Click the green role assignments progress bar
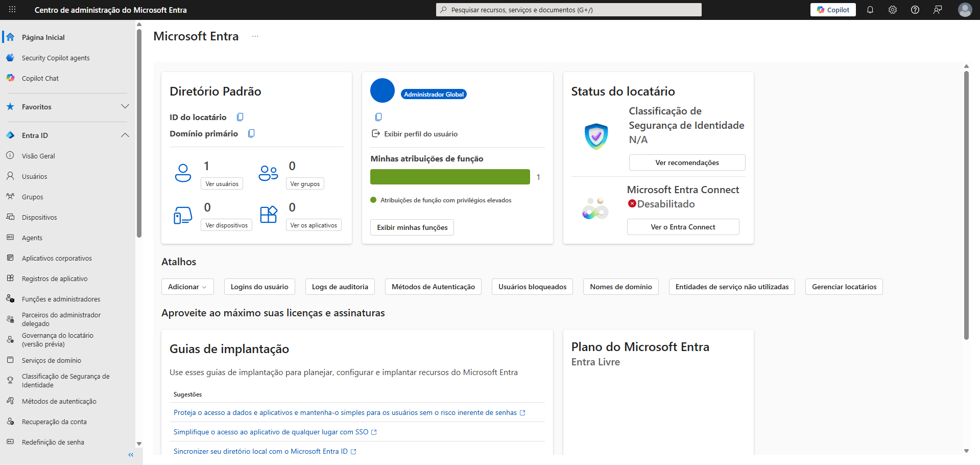 450,177
